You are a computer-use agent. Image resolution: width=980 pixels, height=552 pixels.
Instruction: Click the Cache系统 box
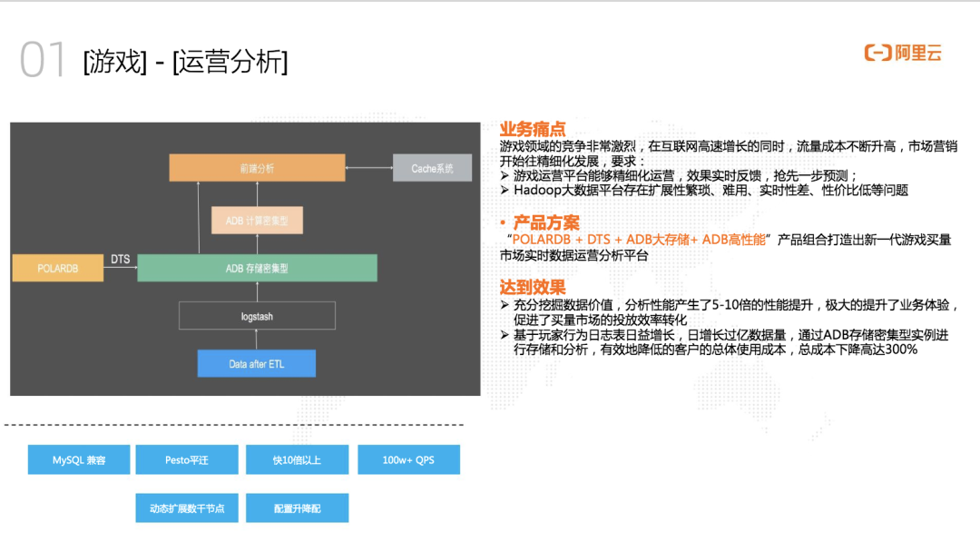(432, 168)
